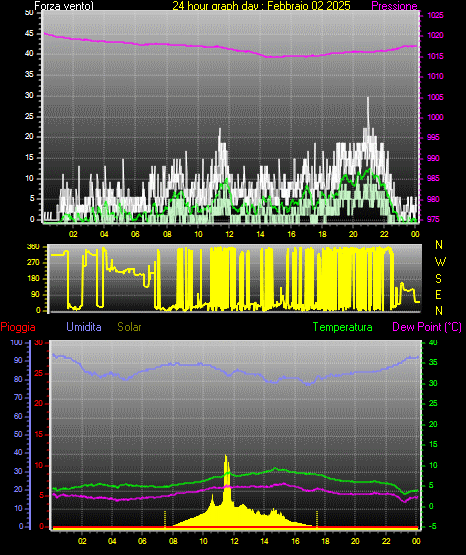Click the red "Pioggia" legend label
This screenshot has width=466, height=555.
coord(18,327)
